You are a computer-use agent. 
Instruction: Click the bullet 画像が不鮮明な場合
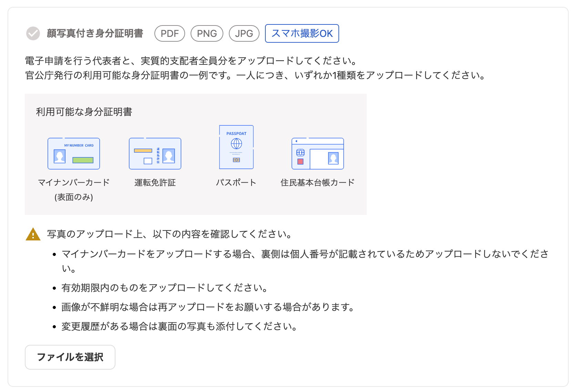[x=208, y=307]
